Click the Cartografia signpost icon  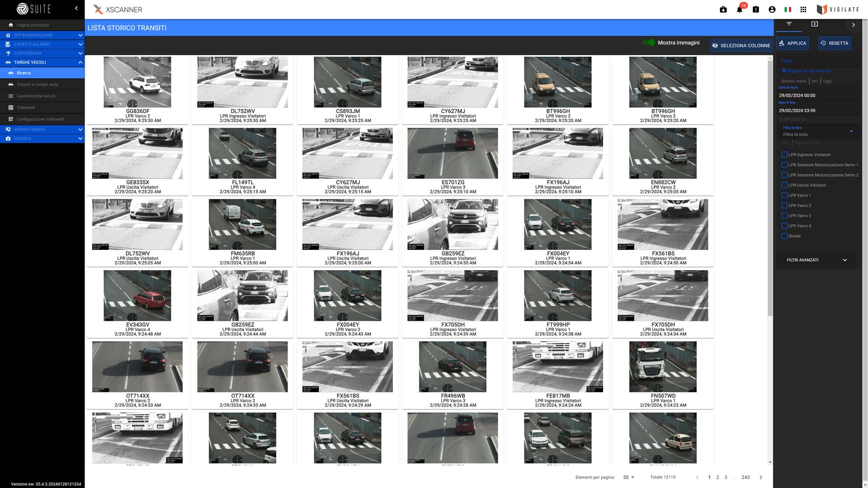[8, 53]
